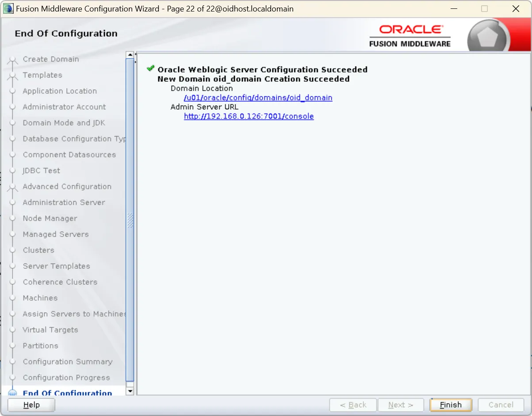Image resolution: width=532 pixels, height=416 pixels.
Task: Click the JDBC Test step node circle
Action: click(x=12, y=171)
